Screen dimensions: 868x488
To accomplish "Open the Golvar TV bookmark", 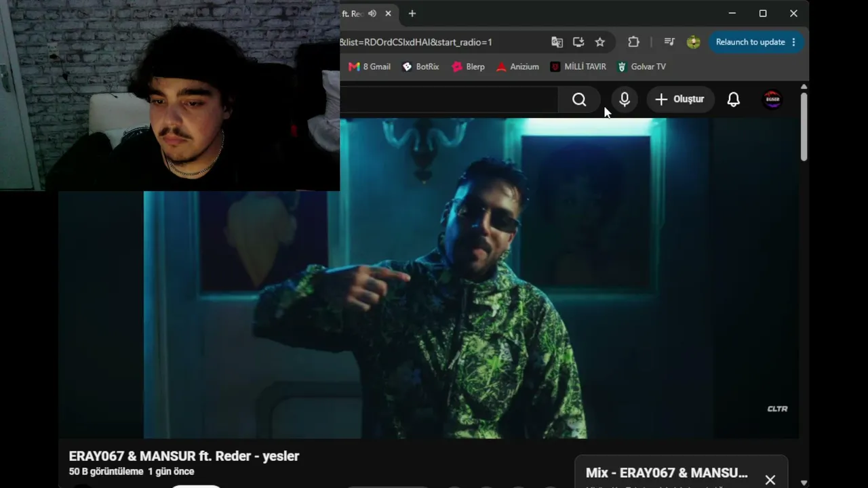I will coord(642,66).
